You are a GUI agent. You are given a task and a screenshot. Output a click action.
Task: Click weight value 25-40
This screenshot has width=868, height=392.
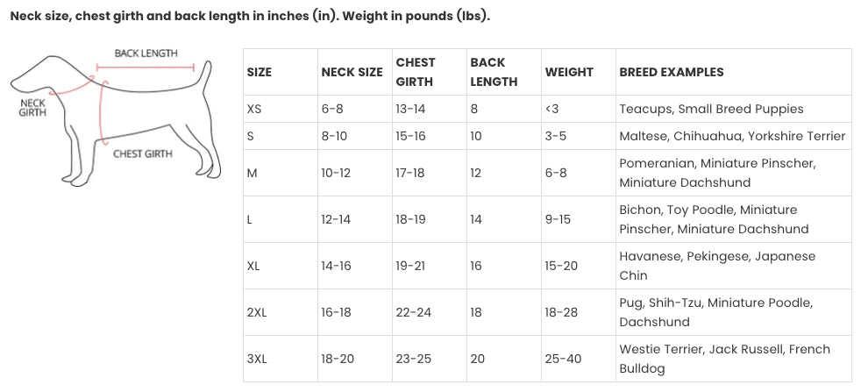[564, 359]
